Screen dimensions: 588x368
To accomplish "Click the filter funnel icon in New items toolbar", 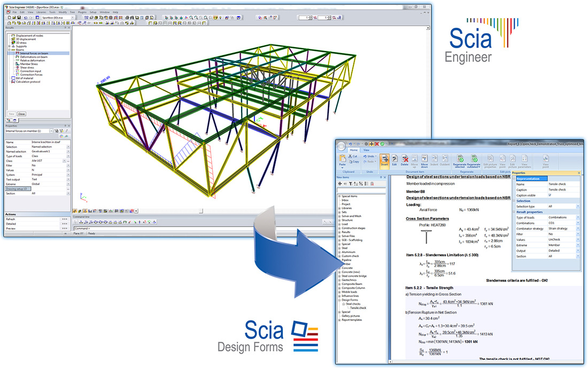I will click(351, 184).
